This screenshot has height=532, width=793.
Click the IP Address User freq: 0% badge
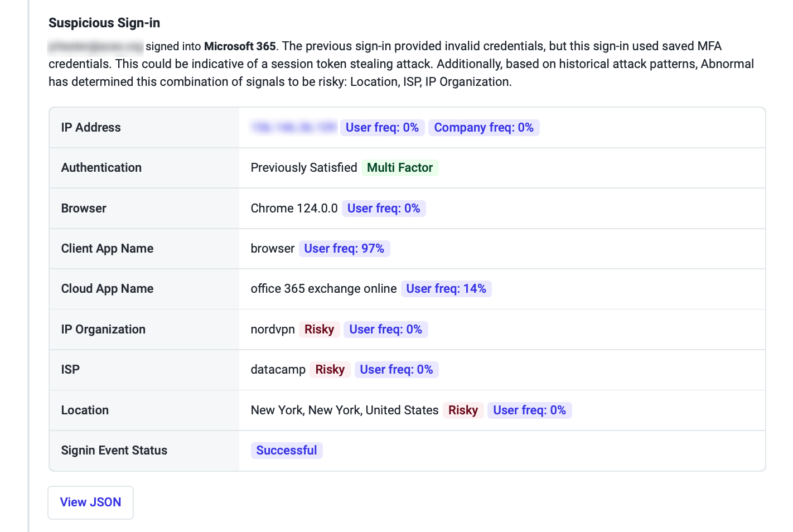(382, 128)
